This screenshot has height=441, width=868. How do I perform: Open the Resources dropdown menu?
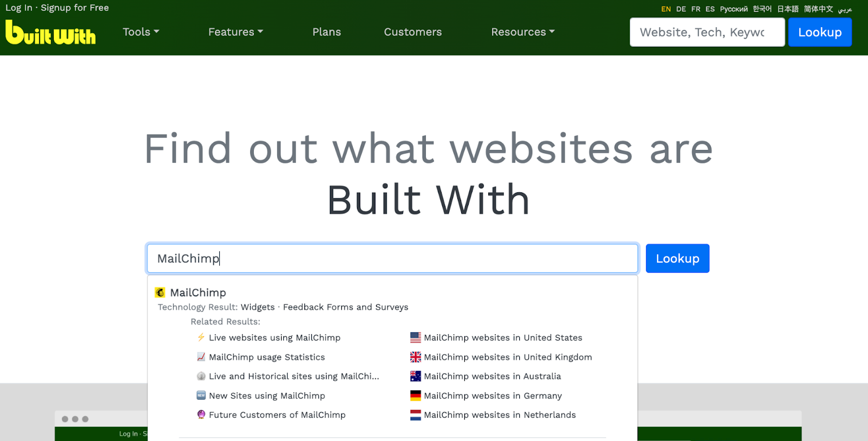pos(523,32)
